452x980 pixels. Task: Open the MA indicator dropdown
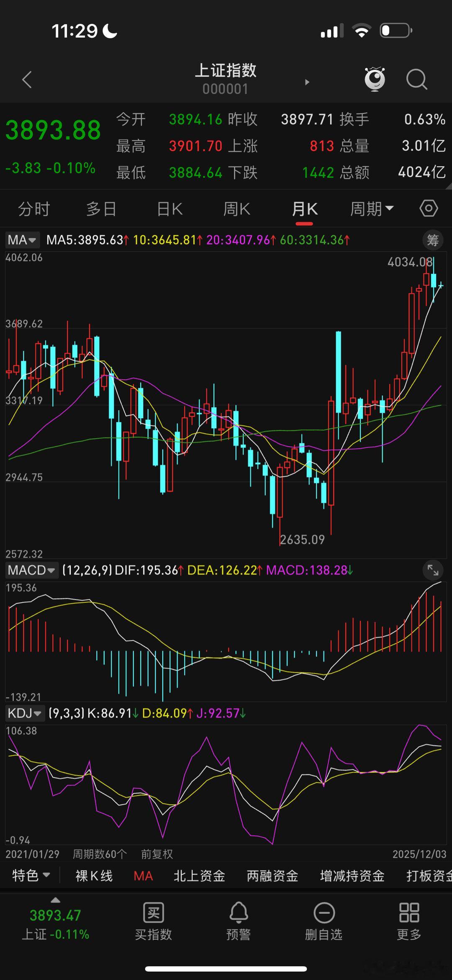22,240
